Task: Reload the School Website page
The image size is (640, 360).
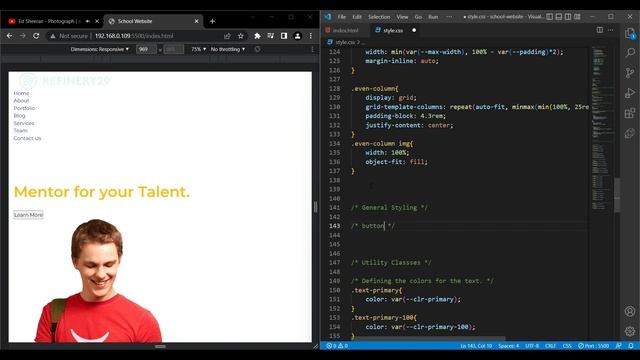Action: 36,36
